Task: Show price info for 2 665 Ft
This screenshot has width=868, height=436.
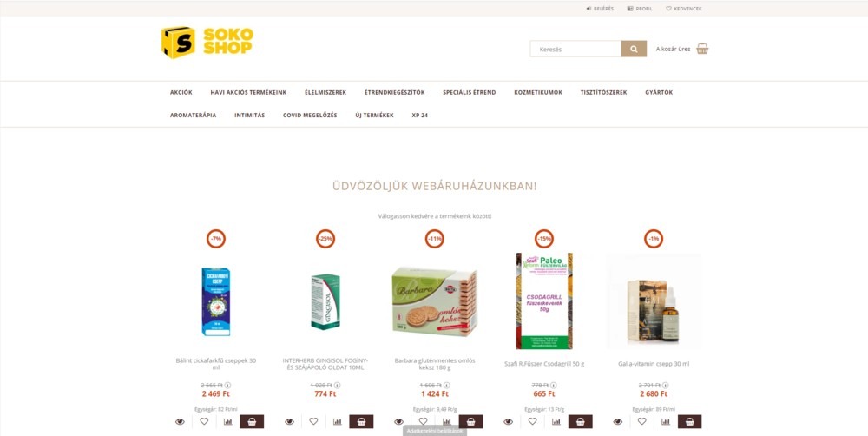Action: coord(227,385)
